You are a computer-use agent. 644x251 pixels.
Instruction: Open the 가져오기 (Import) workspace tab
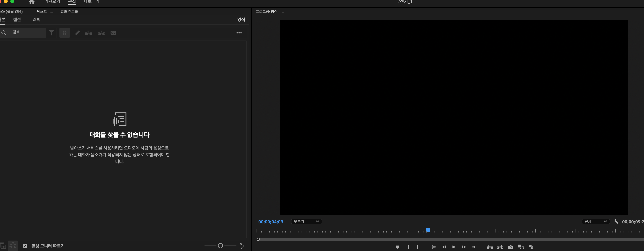(x=53, y=2)
